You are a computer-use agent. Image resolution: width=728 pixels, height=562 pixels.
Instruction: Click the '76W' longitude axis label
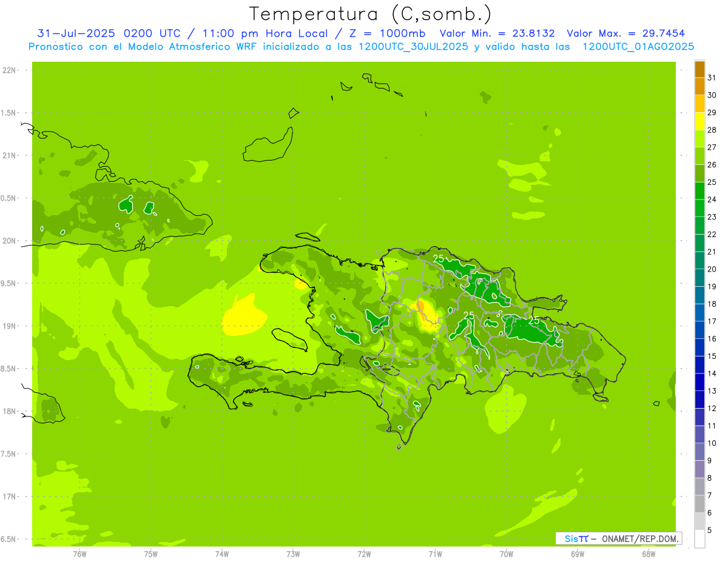click(79, 554)
